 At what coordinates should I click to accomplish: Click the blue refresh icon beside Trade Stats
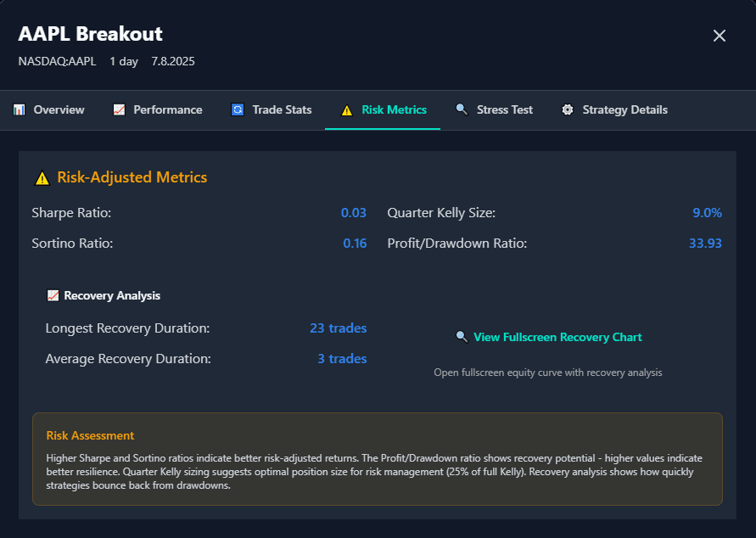tap(238, 110)
